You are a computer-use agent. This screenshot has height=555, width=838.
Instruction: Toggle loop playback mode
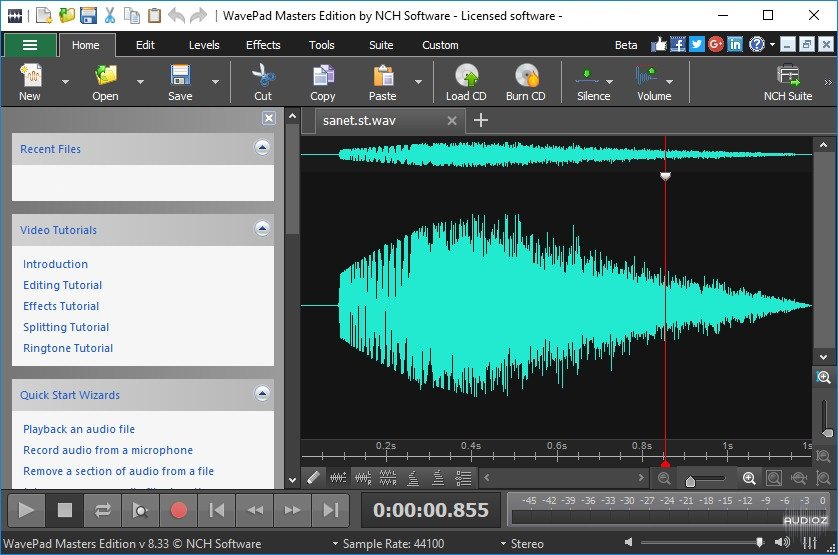pyautogui.click(x=103, y=510)
